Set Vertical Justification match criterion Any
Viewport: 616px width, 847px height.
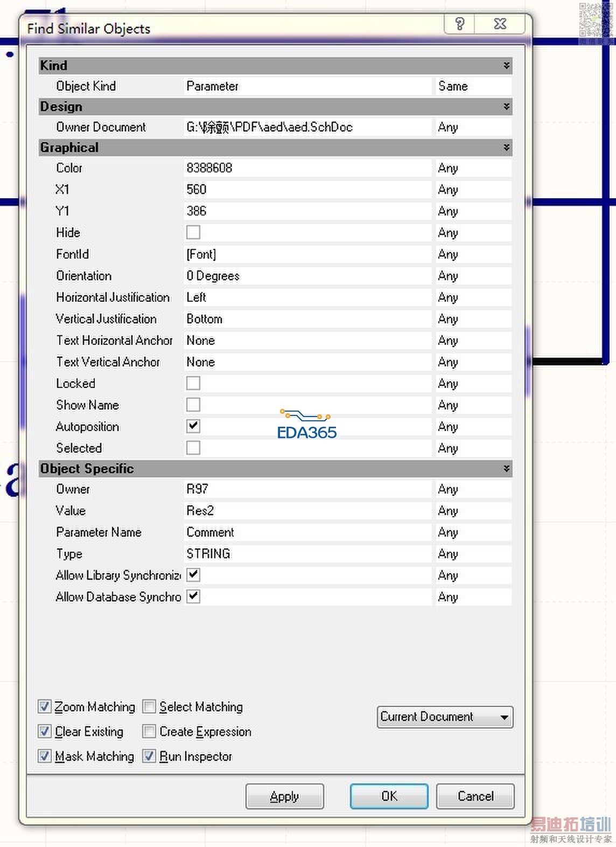473,319
